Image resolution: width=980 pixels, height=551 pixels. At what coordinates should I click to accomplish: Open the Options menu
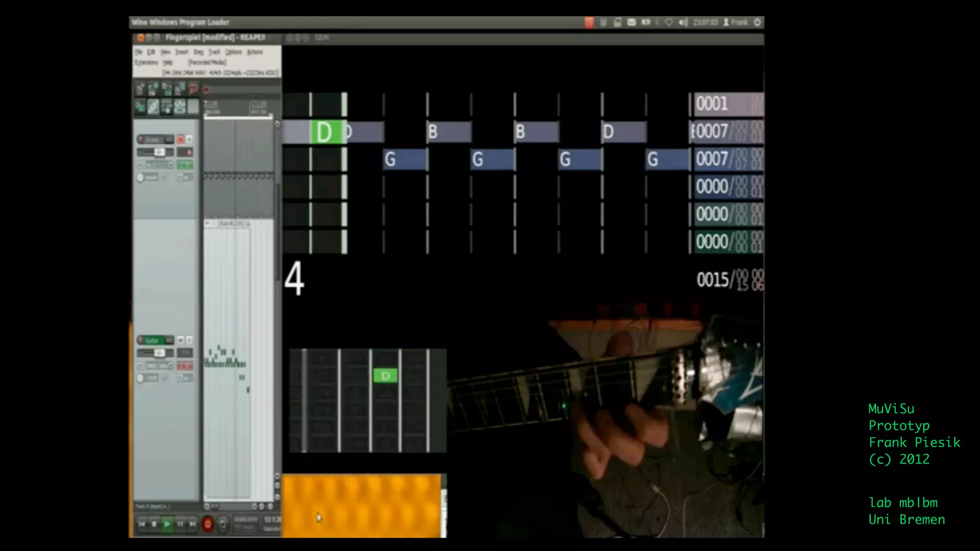(233, 52)
